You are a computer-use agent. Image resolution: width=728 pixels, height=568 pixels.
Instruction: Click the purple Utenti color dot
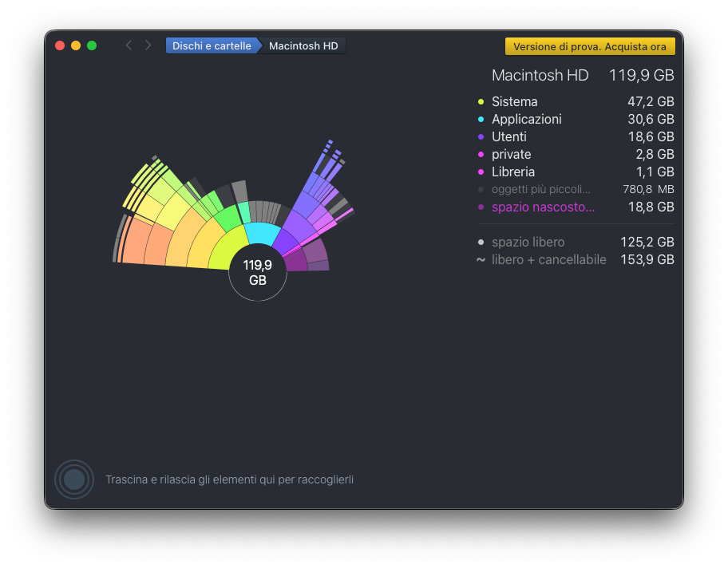tap(481, 137)
